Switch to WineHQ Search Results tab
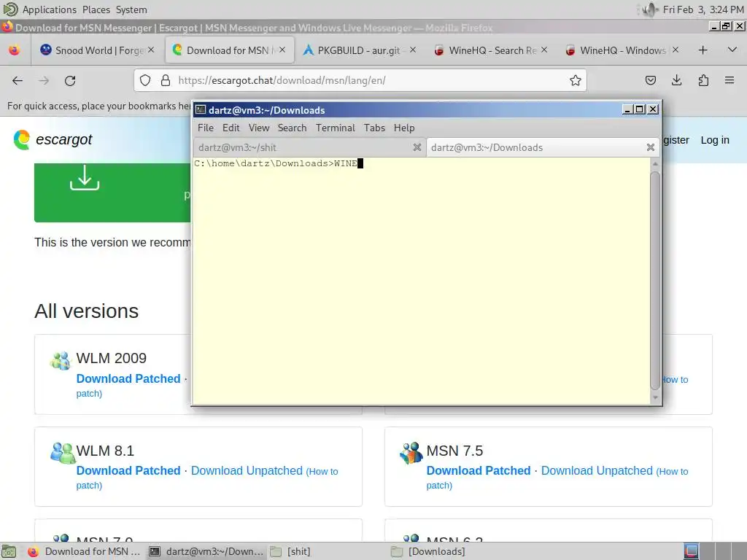This screenshot has width=747, height=560. tap(491, 50)
